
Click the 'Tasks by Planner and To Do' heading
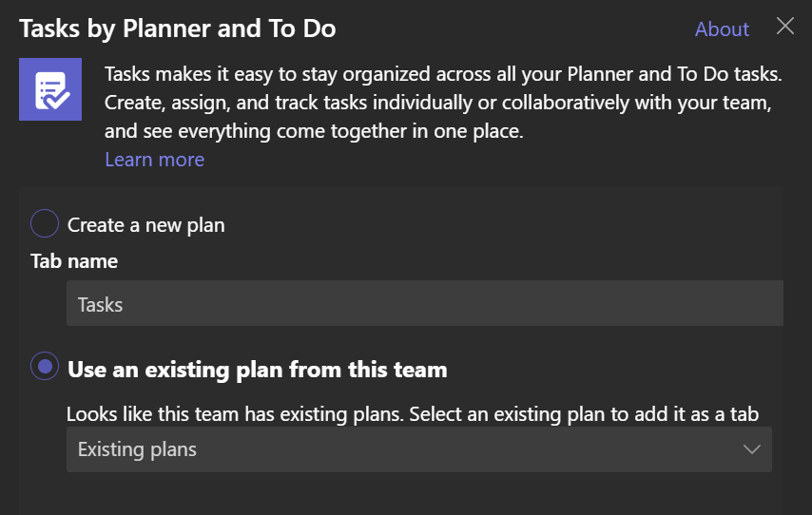pos(178,29)
